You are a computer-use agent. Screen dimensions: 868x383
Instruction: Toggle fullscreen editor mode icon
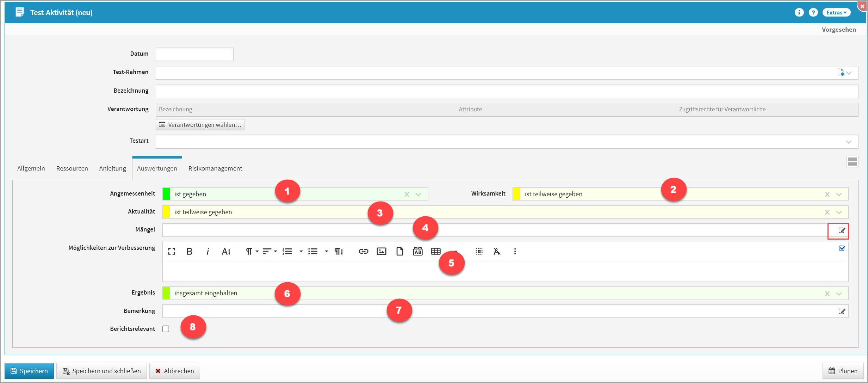pos(172,251)
